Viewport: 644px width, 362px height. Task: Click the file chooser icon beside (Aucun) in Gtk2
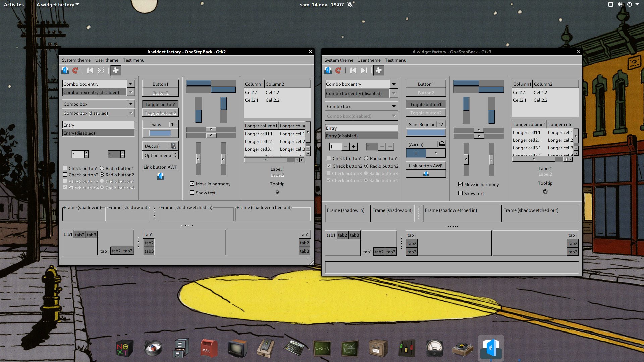(x=173, y=146)
